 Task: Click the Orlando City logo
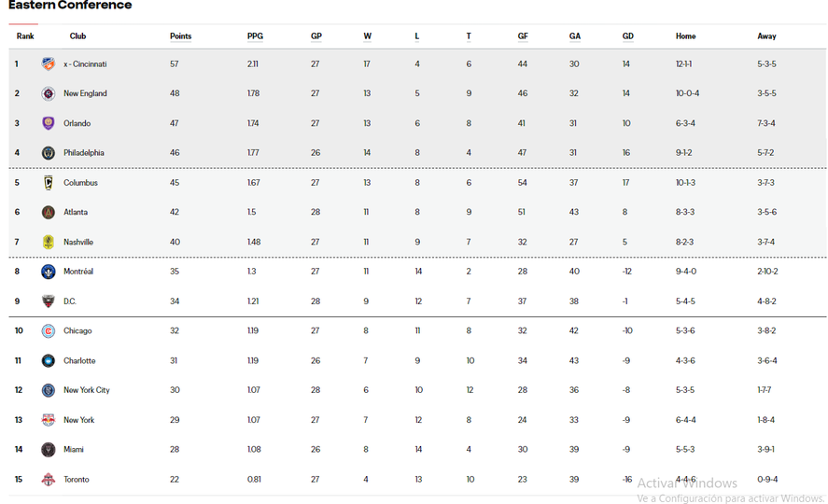pos(49,123)
